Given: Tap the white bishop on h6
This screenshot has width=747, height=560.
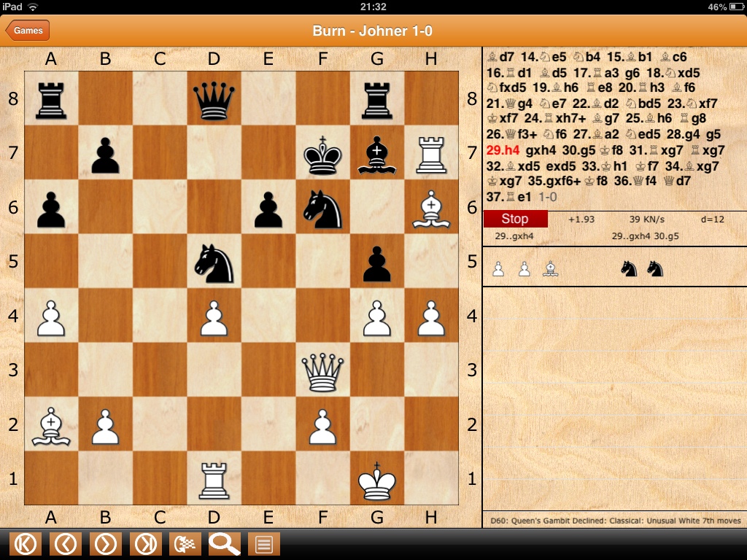Looking at the screenshot, I should click(431, 207).
